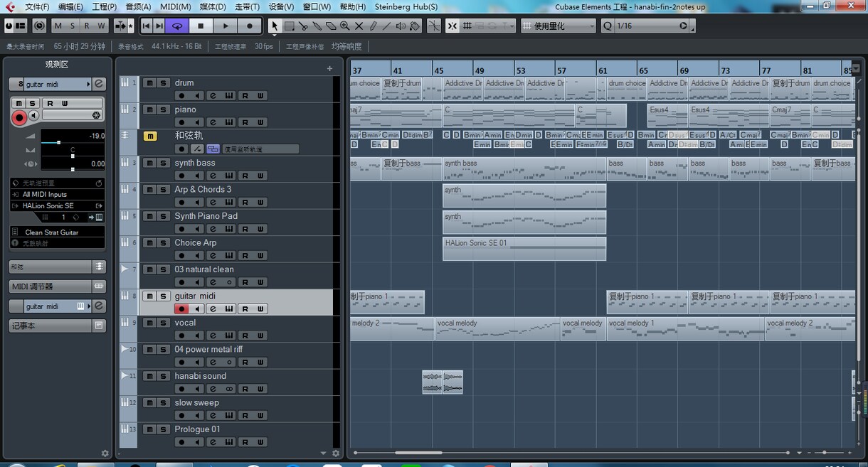
Task: Toggle inspector record enable red button
Action: click(x=19, y=117)
